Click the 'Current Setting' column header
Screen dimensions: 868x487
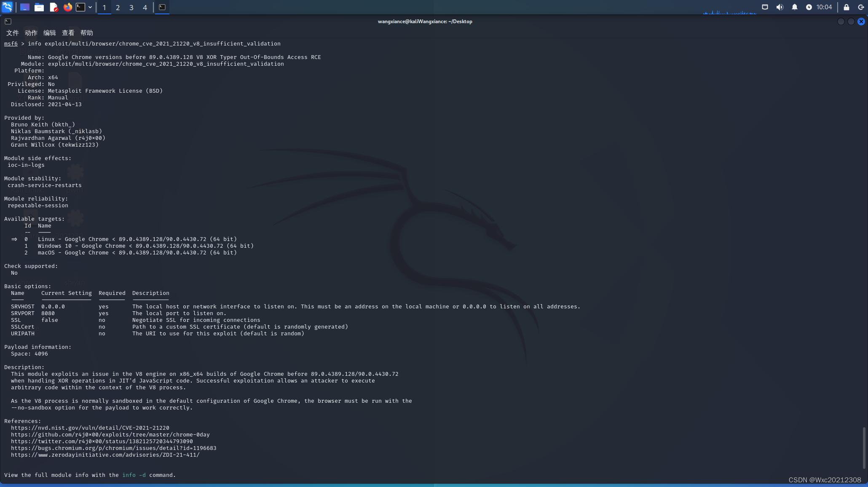[67, 293]
